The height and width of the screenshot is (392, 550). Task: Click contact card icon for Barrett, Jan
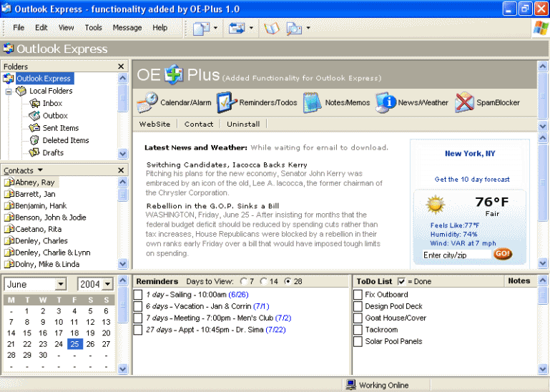click(9, 194)
